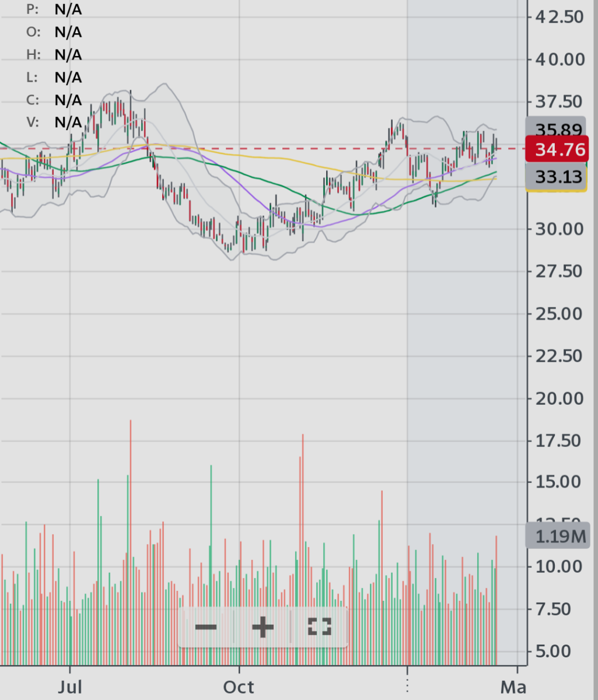
Task: Click the 1.19M volume label
Action: (x=558, y=537)
